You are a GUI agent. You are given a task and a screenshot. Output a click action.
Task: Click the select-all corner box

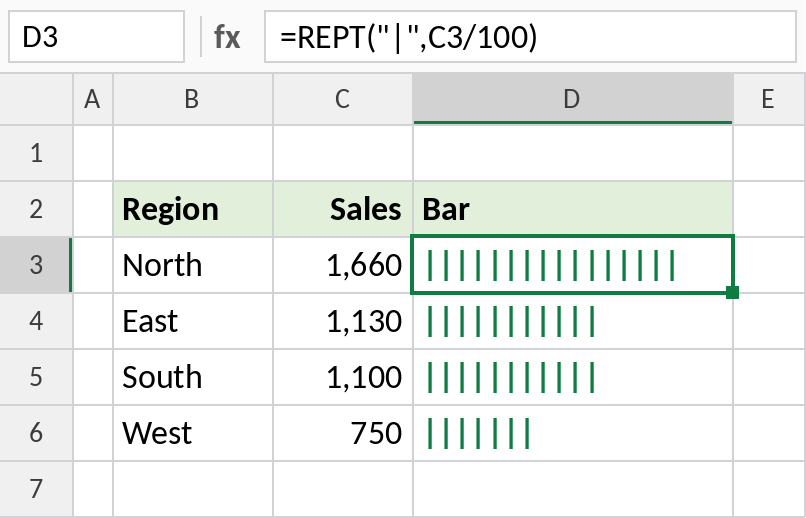point(36,99)
